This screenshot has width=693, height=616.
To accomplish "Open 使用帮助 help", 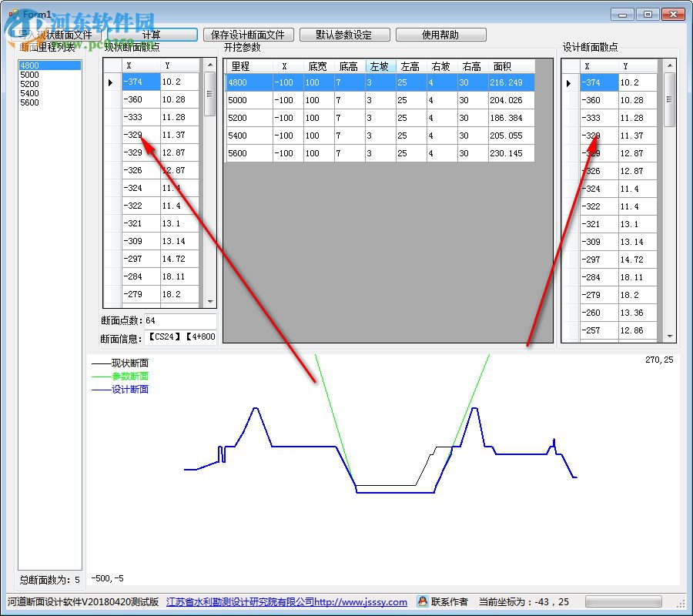I will coord(440,35).
